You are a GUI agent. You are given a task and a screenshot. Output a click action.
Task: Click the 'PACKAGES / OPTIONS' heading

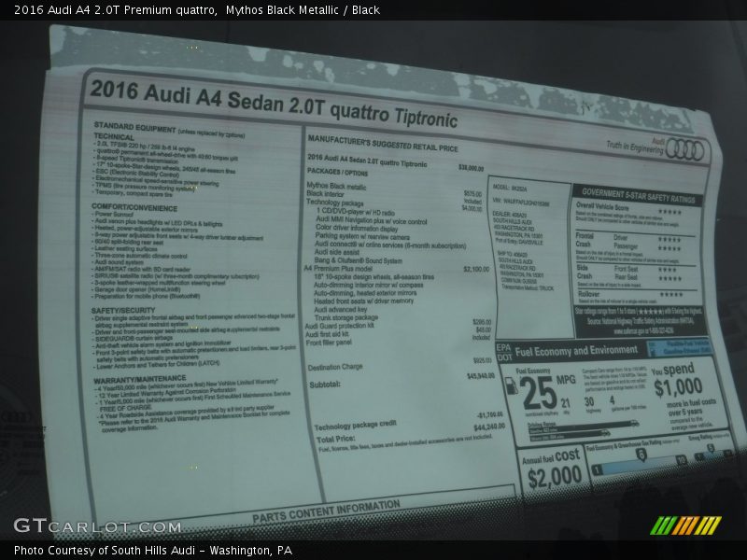(337, 172)
